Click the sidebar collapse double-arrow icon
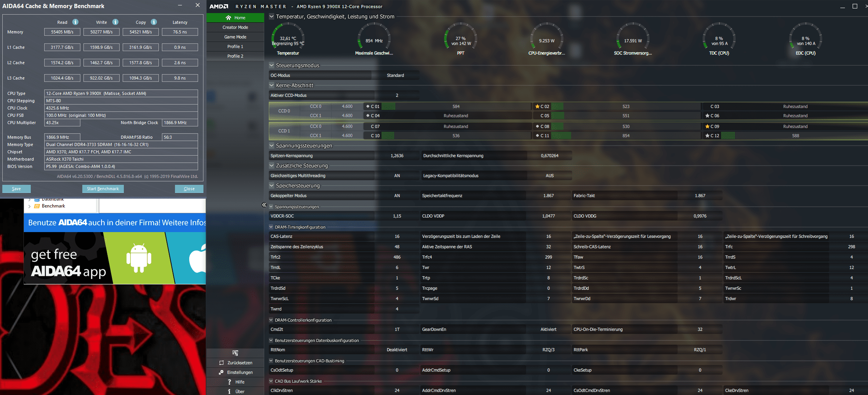This screenshot has height=395, width=868. [264, 205]
